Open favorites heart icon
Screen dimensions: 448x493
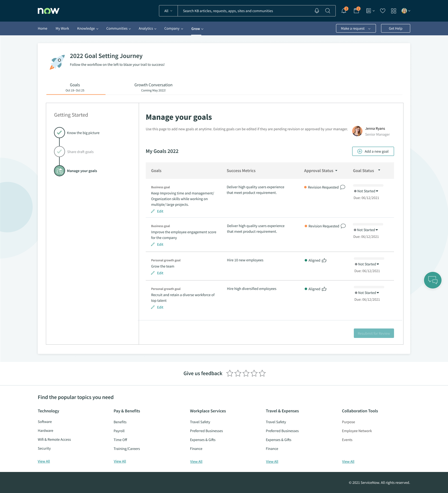click(x=383, y=11)
